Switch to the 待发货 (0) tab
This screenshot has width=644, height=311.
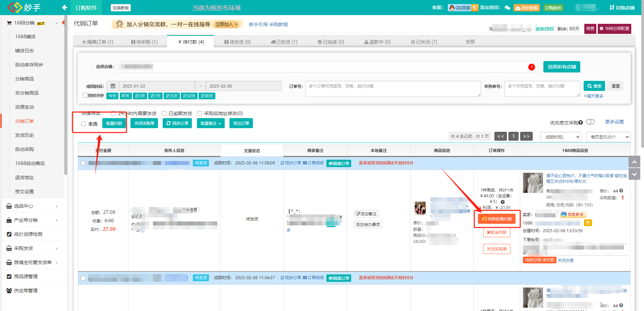click(237, 42)
